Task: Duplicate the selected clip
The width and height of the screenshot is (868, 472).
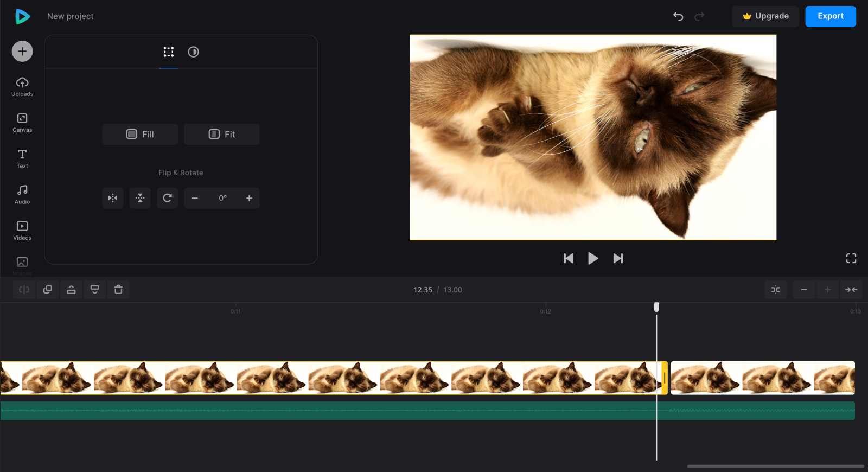Action: pyautogui.click(x=48, y=290)
